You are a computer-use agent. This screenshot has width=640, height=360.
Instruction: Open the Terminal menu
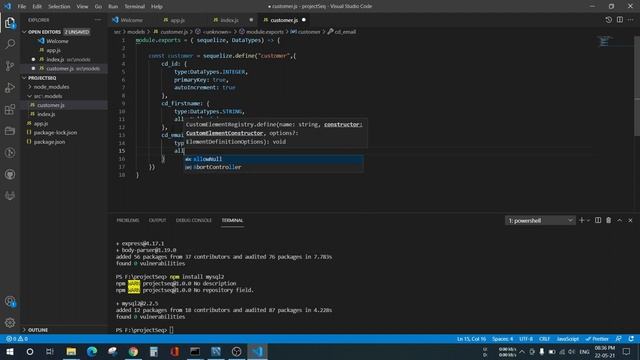135,6
